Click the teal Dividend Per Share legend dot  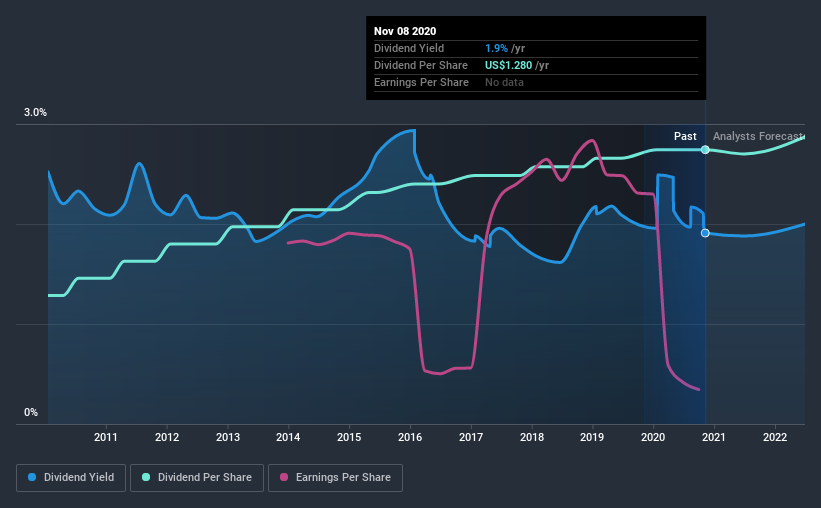[x=146, y=477]
